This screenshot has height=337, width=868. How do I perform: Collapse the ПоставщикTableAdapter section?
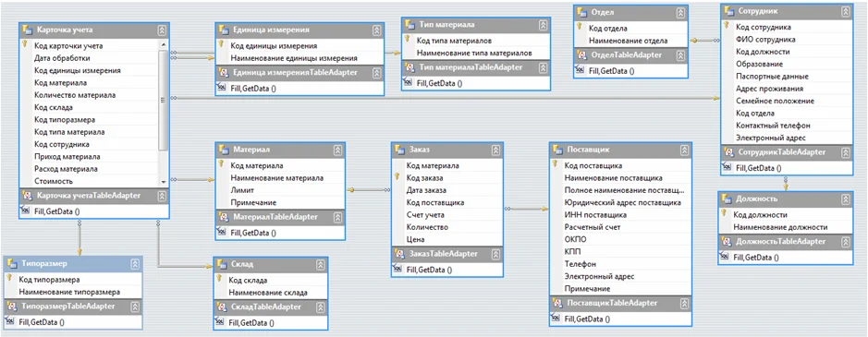coord(685,303)
